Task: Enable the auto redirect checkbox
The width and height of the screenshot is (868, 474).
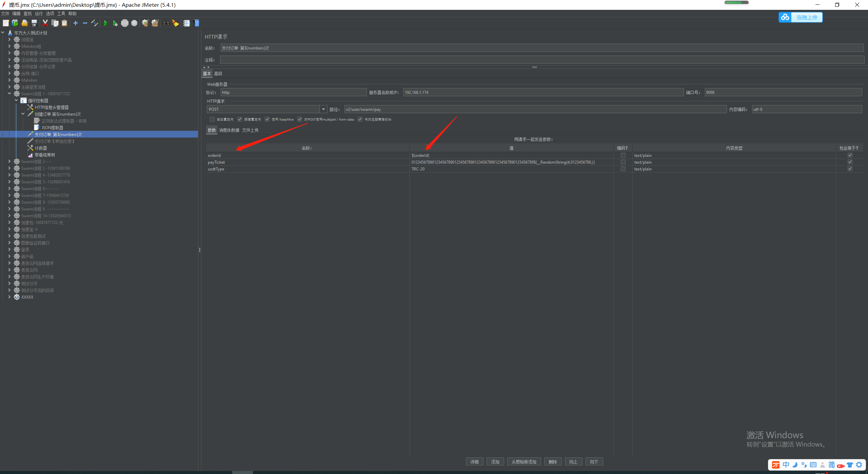Action: [x=212, y=119]
